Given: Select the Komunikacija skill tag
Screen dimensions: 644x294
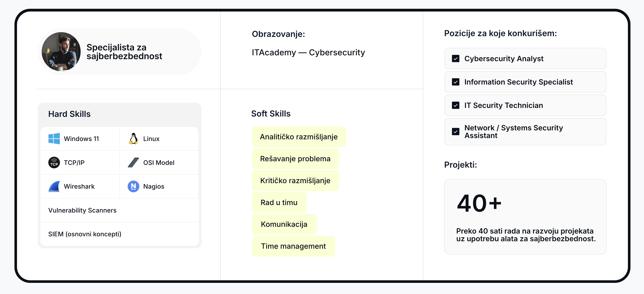Looking at the screenshot, I should click(284, 224).
